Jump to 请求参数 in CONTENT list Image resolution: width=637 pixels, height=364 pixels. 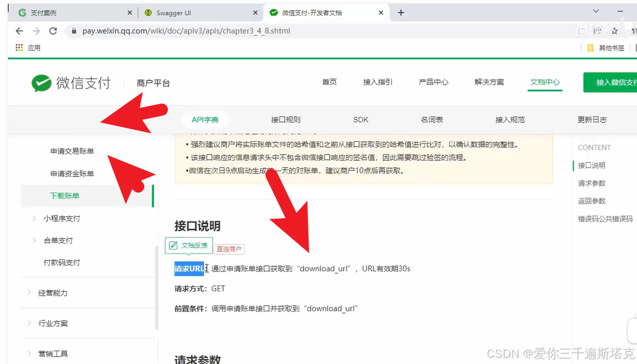pyautogui.click(x=592, y=183)
